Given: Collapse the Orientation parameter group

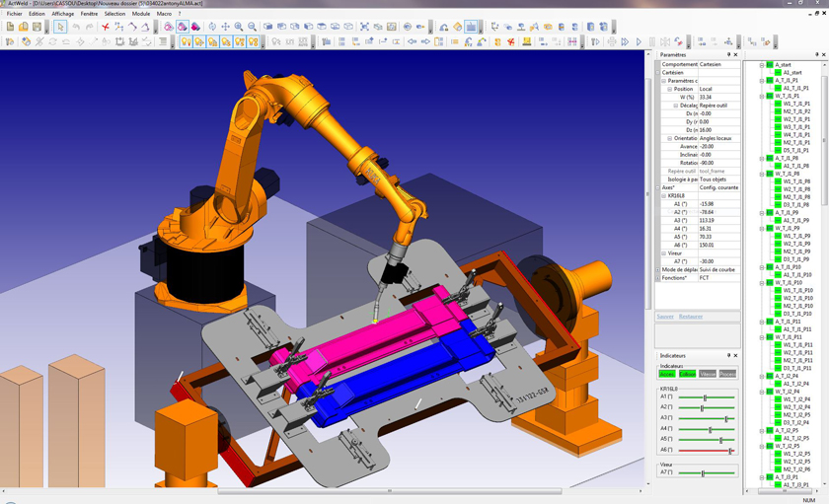Looking at the screenshot, I should point(669,138).
